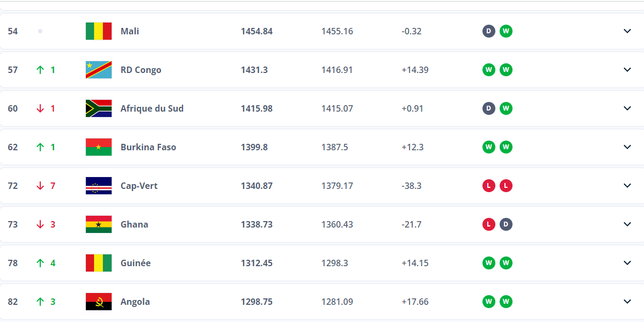Open the RD Congo team link

141,70
